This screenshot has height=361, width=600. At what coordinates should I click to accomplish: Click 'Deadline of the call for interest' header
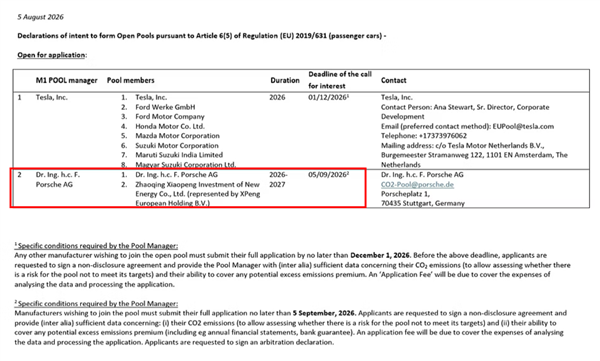point(340,80)
